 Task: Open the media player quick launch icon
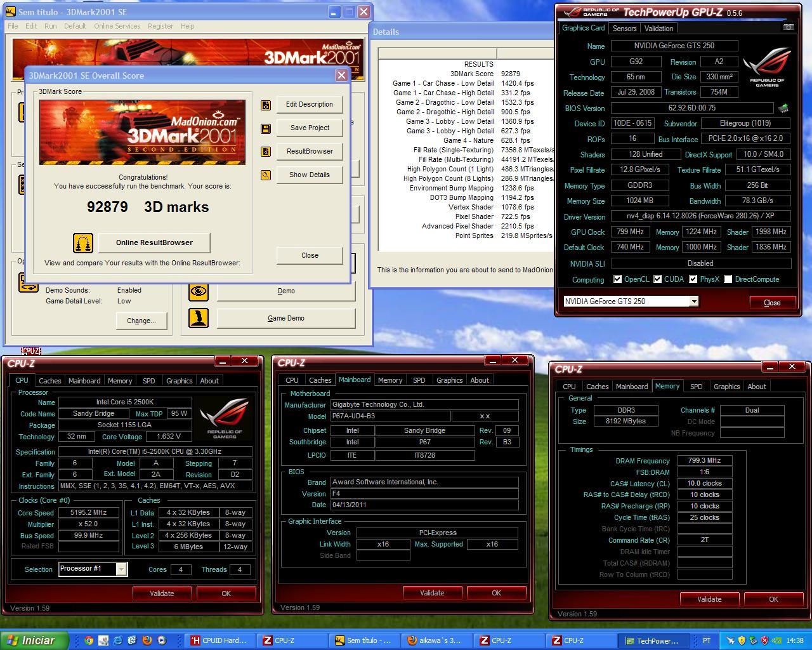point(162,640)
